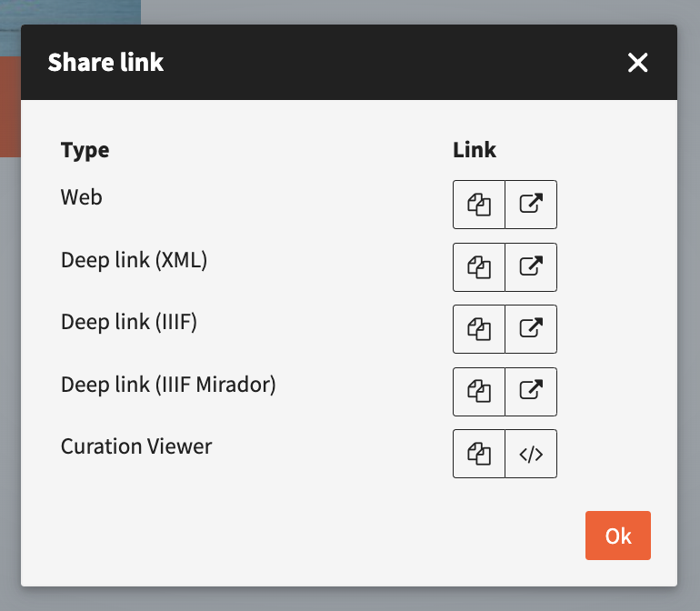The height and width of the screenshot is (611, 700).
Task: Click the Link column header
Action: (475, 150)
